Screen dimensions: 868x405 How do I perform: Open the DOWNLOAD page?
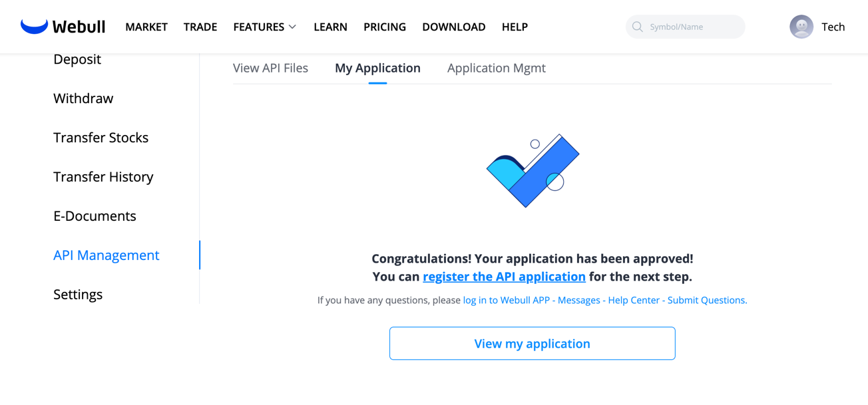pyautogui.click(x=454, y=27)
